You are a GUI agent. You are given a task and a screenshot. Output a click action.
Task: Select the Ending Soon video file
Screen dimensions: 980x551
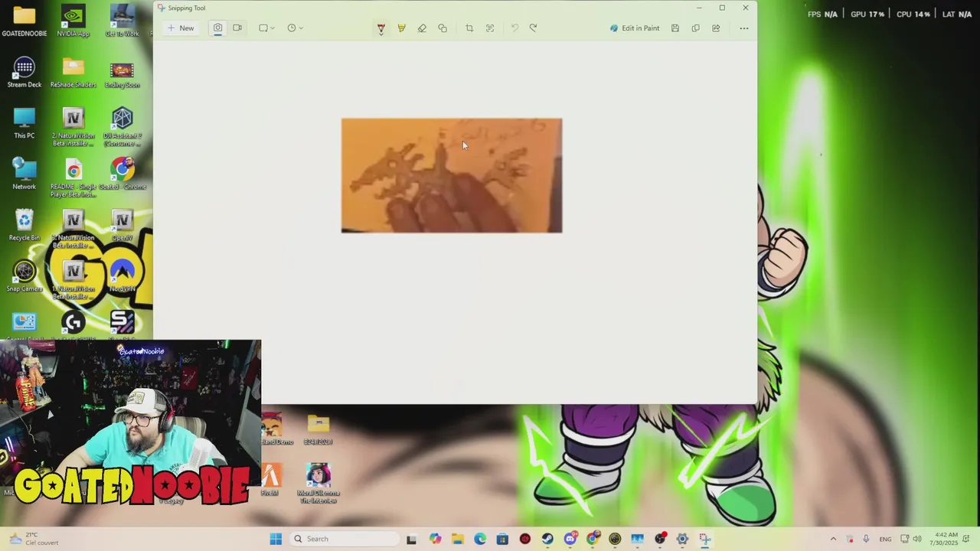[122, 73]
